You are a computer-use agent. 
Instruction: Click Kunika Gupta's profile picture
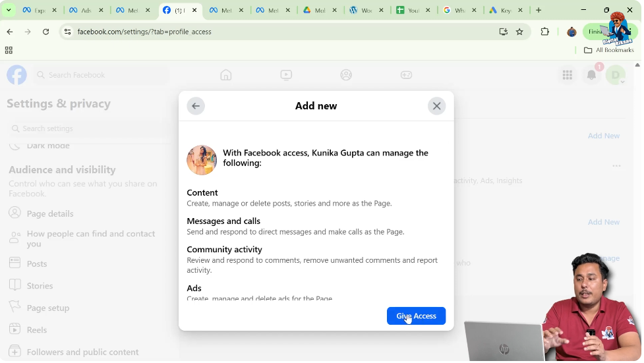point(202,161)
